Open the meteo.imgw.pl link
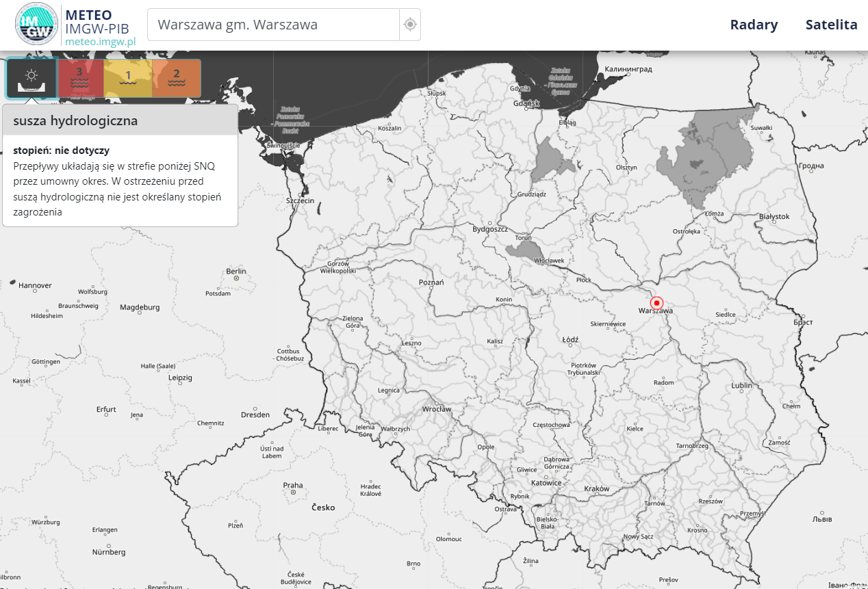The image size is (868, 589). click(x=101, y=41)
